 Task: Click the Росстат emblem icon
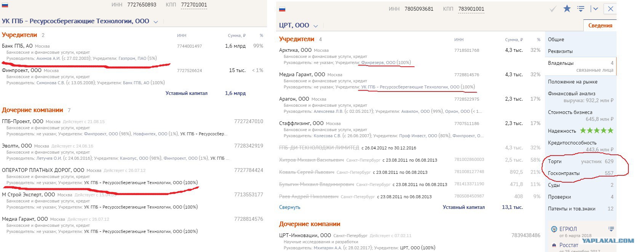coord(554,245)
